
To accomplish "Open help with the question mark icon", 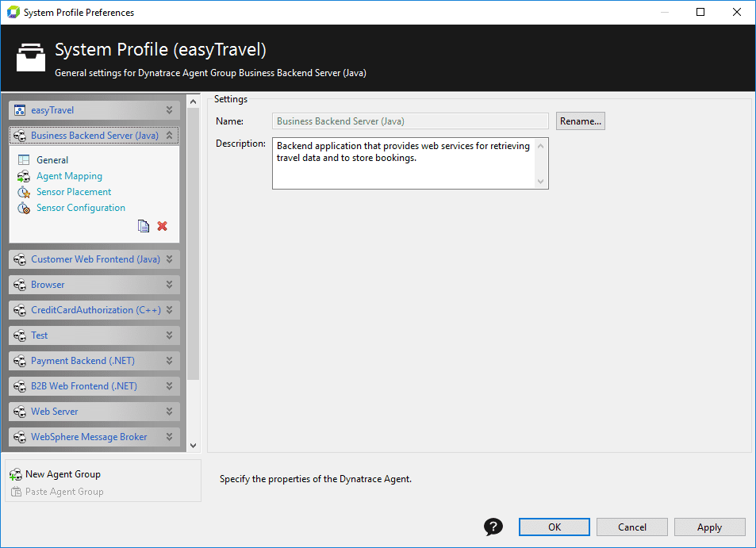I will [x=493, y=527].
